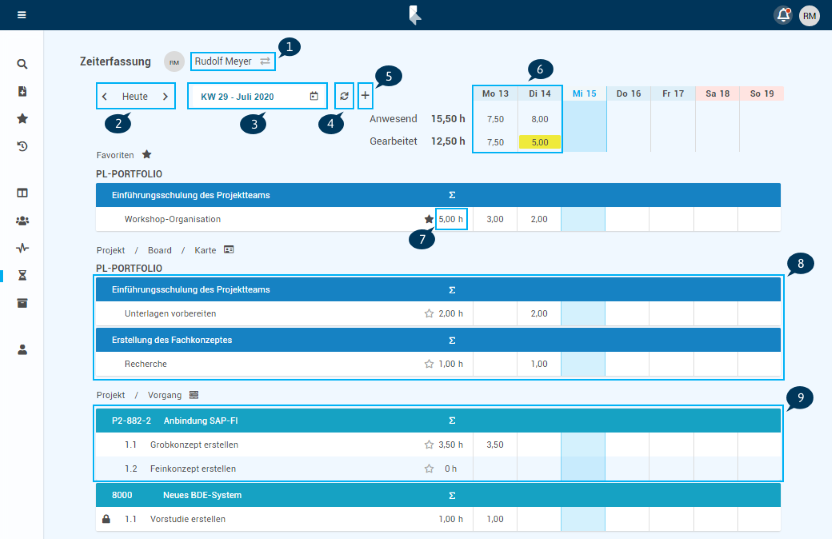Mark Unterlagen vorbereiten as favorite
This screenshot has height=539, width=832.
click(429, 313)
